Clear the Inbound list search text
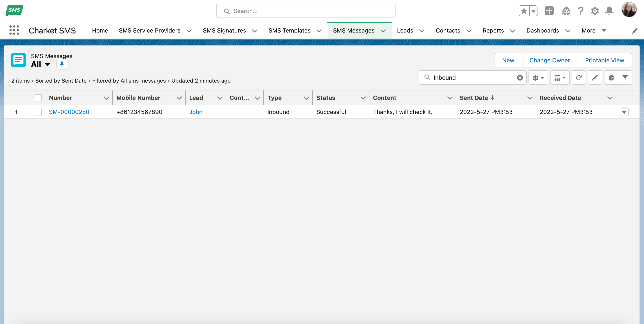This screenshot has height=324, width=644. point(520,78)
